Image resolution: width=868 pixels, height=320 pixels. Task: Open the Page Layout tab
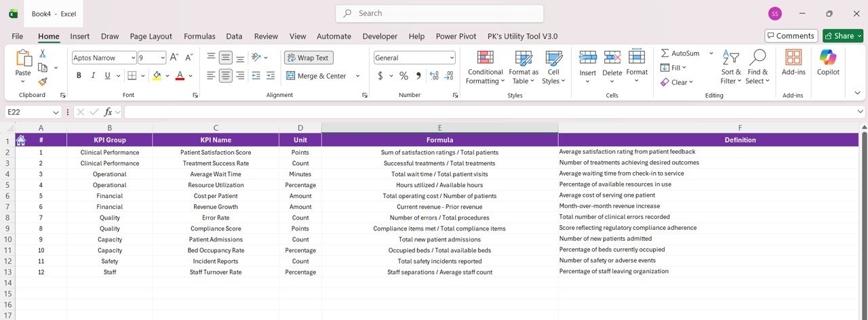click(x=151, y=36)
